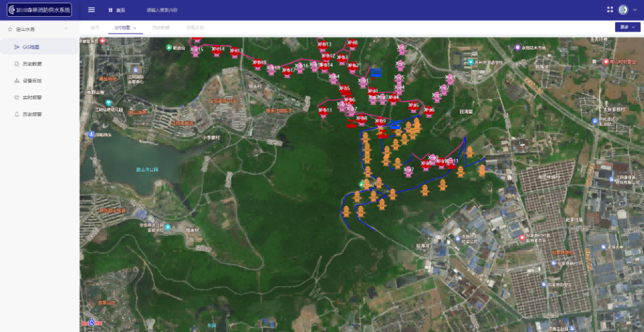Screen dimensions: 644x332
Task: Open the 首页 home link in header
Action: (117, 10)
